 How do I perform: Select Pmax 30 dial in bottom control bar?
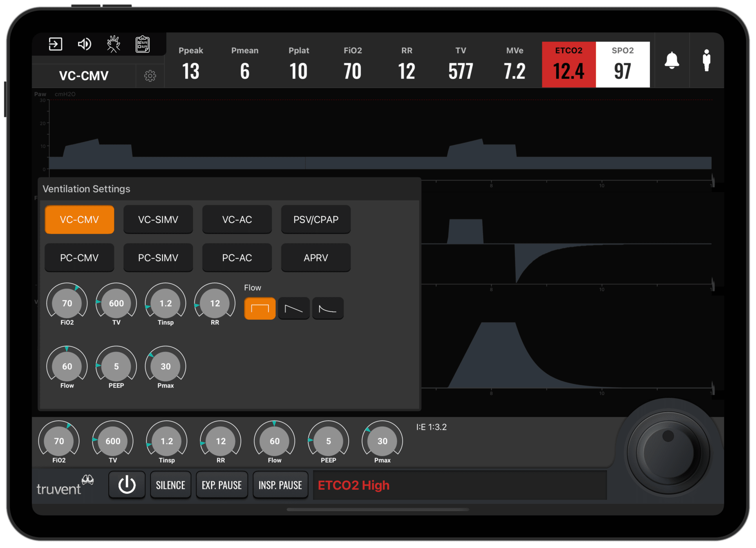pos(382,441)
